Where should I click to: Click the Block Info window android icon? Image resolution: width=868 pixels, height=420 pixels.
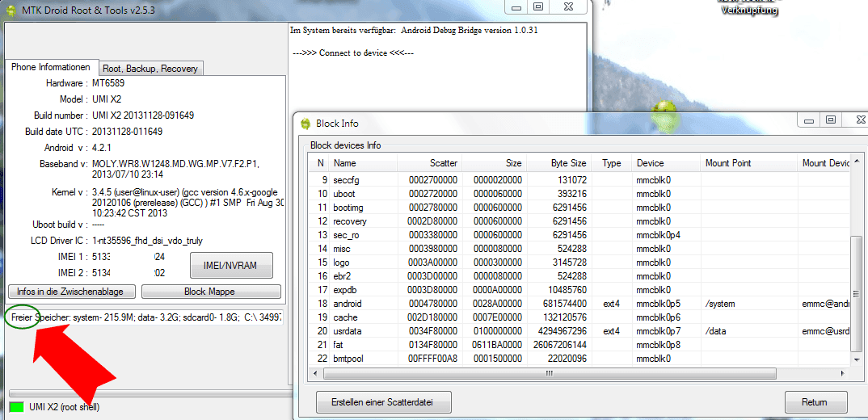pos(305,124)
